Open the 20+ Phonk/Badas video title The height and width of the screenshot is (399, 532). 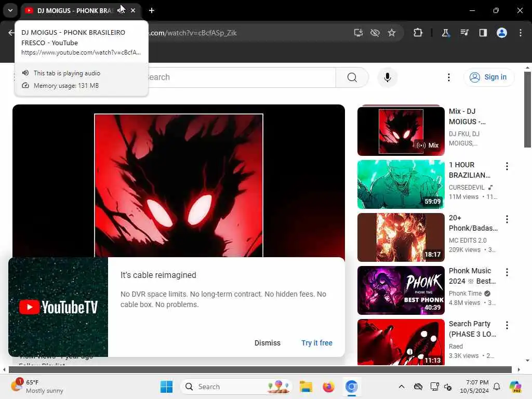click(473, 223)
